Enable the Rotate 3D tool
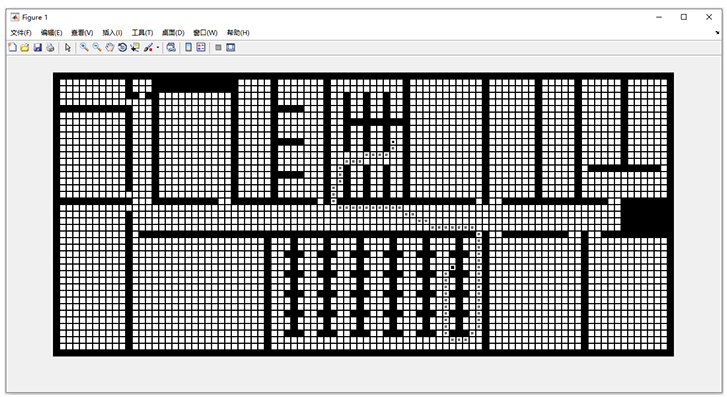 [x=122, y=47]
